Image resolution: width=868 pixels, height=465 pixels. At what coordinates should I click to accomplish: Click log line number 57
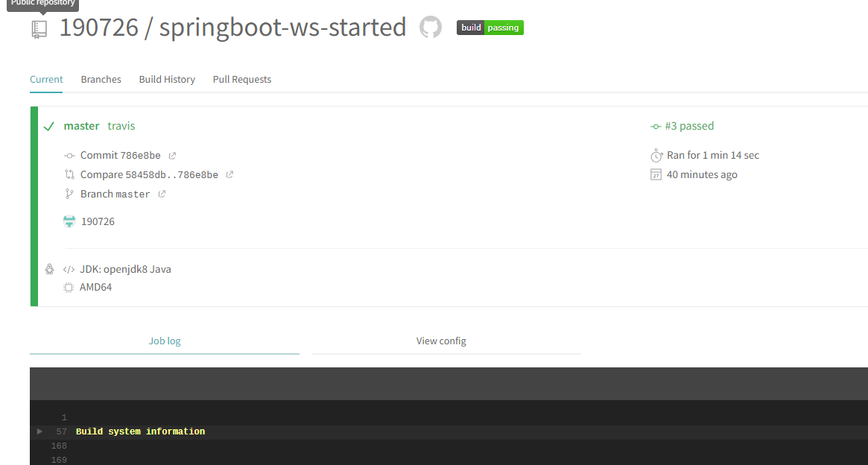click(61, 431)
